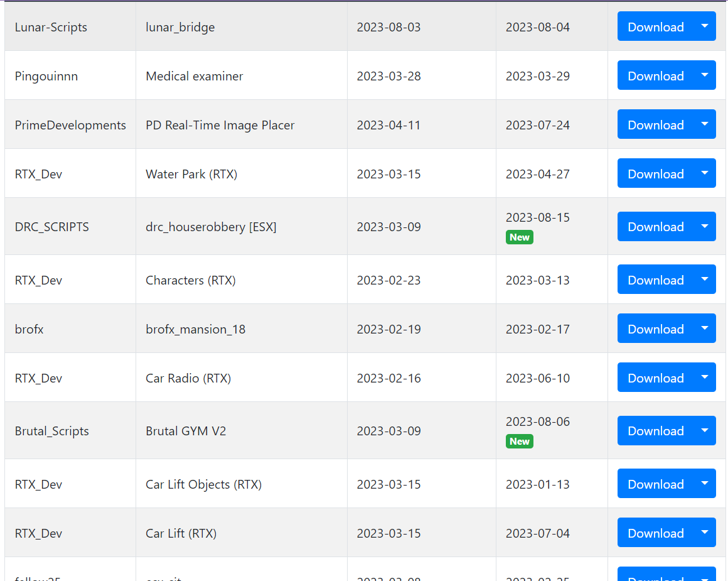Image resolution: width=728 pixels, height=581 pixels.
Task: Expand download options for Medical examiner
Action: (x=705, y=75)
